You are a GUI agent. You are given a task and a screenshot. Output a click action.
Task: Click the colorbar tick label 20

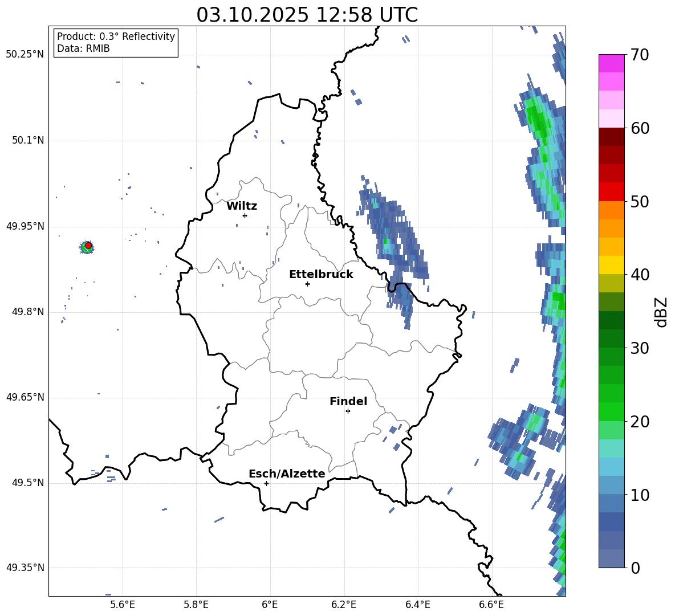[640, 422]
